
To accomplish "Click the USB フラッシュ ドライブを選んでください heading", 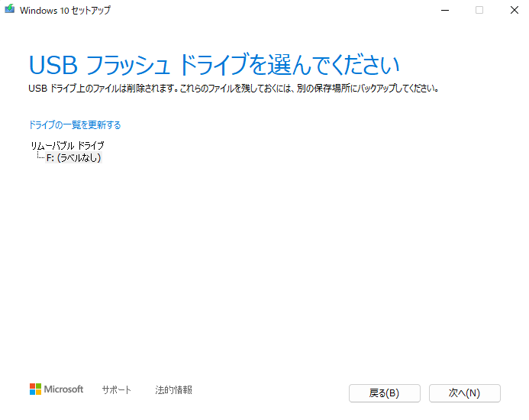I will 215,64.
